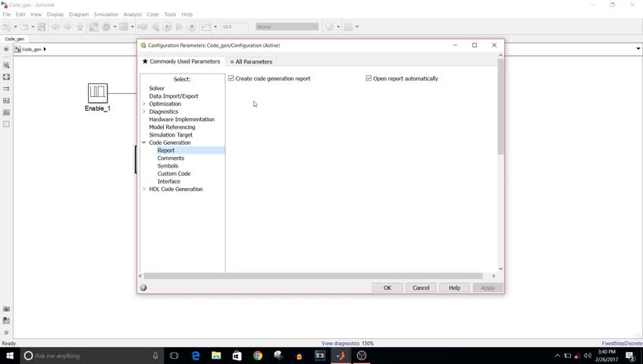
Task: Click the horizontal scrollbar right arrow
Action: point(494,276)
